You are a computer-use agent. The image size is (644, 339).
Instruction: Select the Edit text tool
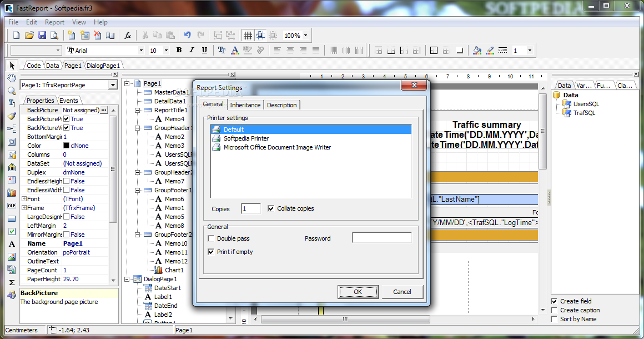tap(12, 103)
